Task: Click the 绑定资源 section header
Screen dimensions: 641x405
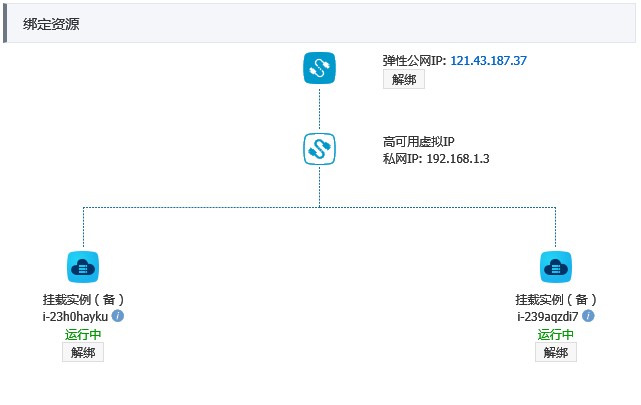Action: (x=52, y=24)
